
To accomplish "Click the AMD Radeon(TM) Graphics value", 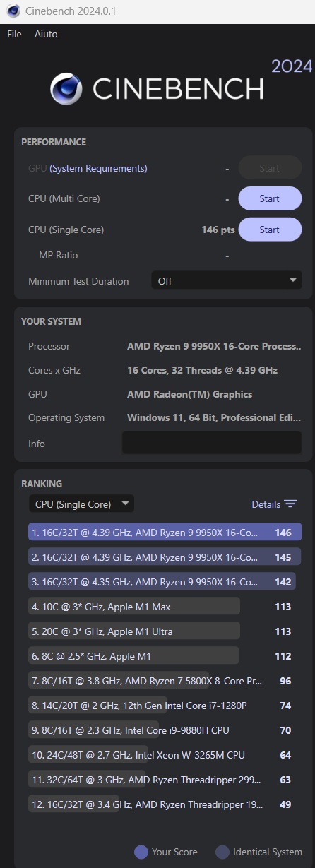I will point(189,394).
